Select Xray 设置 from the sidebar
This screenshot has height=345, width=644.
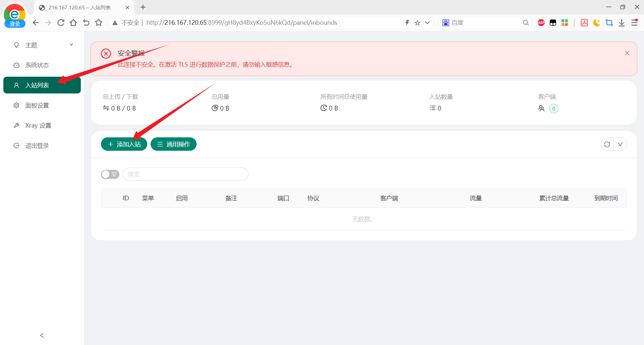point(38,126)
